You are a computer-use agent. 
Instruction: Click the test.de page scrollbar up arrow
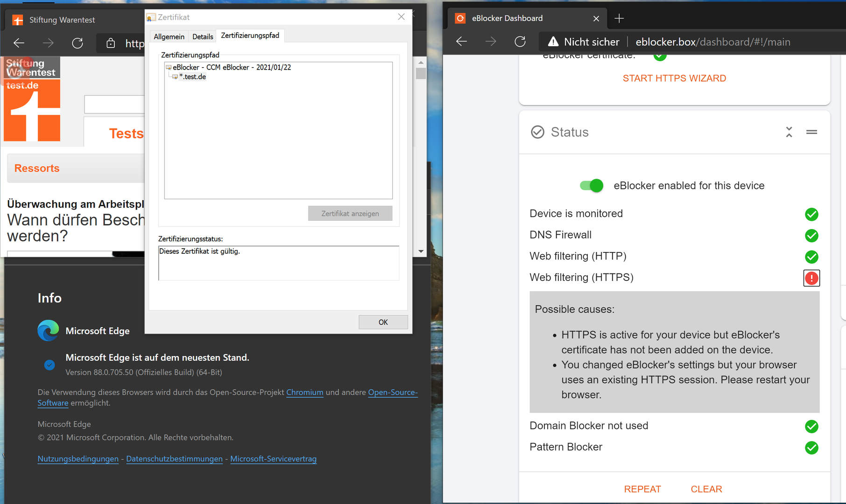click(421, 62)
